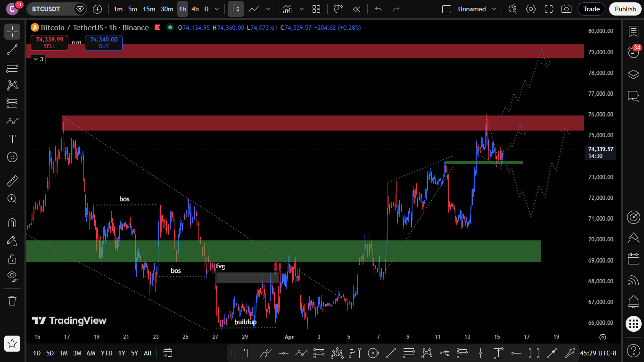
Task: Take a chart snapshot
Action: point(567,9)
